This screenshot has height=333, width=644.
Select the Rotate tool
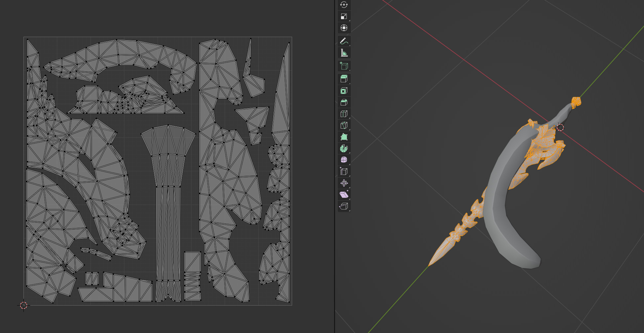click(x=344, y=5)
